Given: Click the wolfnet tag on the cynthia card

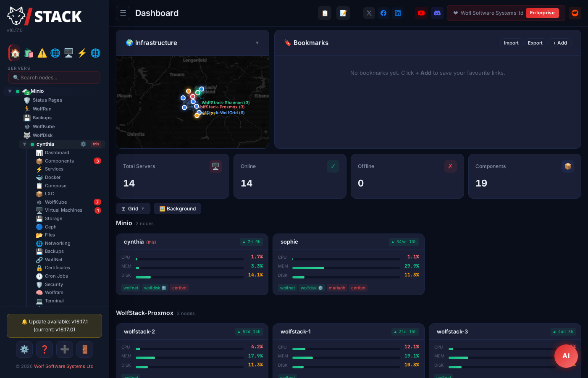Looking at the screenshot, I should point(131,288).
